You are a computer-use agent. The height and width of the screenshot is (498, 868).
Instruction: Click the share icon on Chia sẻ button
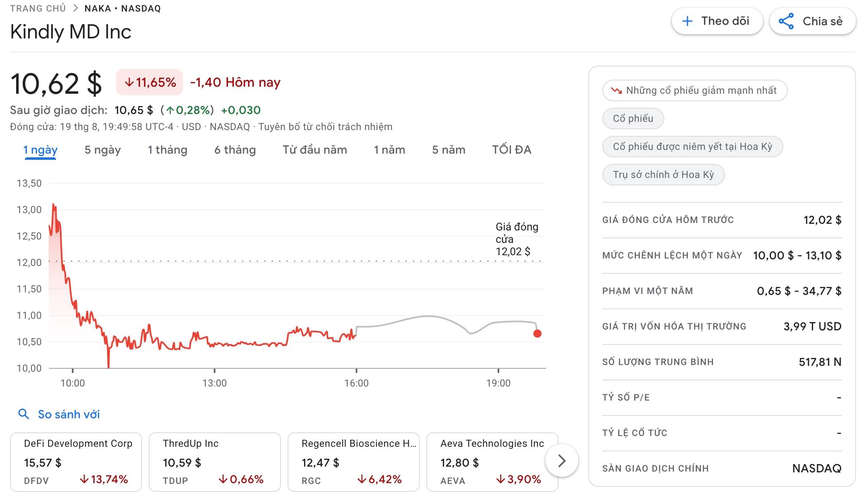point(786,21)
